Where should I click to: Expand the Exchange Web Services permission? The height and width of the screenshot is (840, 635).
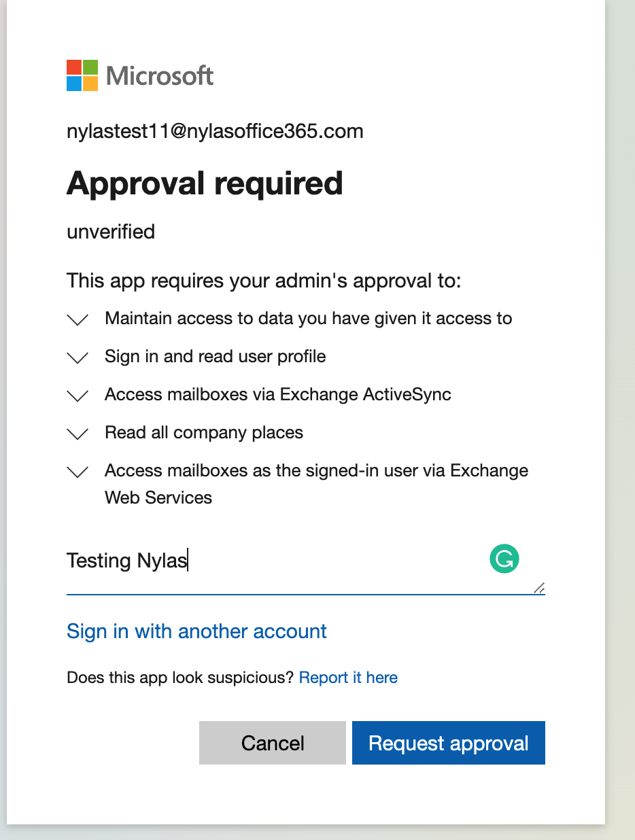pos(78,472)
